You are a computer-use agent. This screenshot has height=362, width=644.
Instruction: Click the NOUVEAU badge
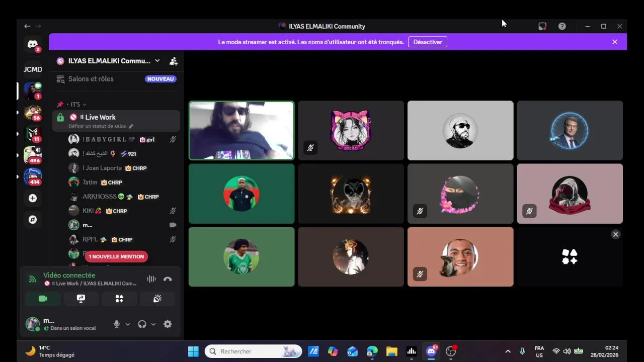pyautogui.click(x=160, y=79)
